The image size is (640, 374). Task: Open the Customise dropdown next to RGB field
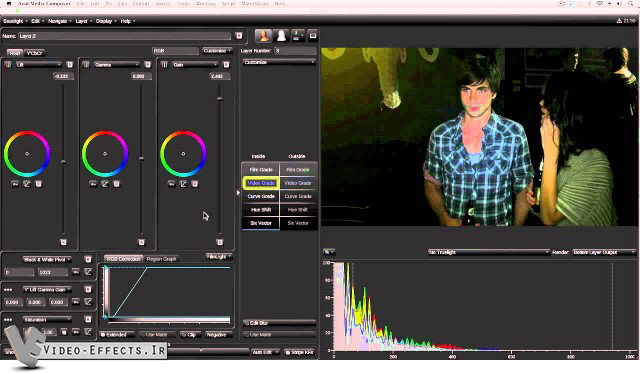(x=217, y=51)
